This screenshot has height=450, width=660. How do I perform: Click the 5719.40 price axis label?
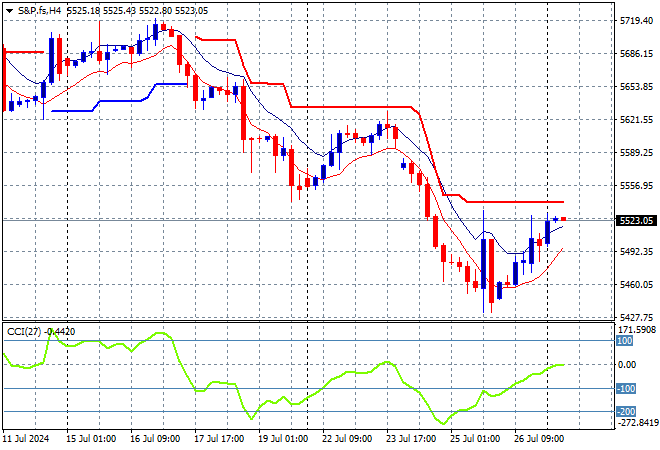coord(636,21)
